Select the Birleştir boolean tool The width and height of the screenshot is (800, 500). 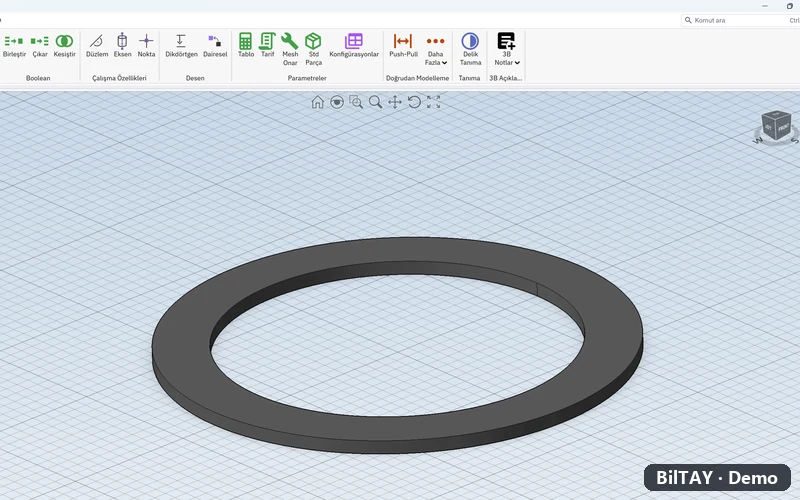pos(14,45)
